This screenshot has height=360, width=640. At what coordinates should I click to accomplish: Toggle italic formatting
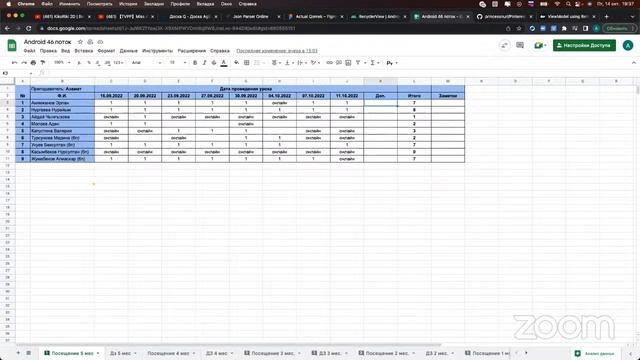(x=204, y=63)
